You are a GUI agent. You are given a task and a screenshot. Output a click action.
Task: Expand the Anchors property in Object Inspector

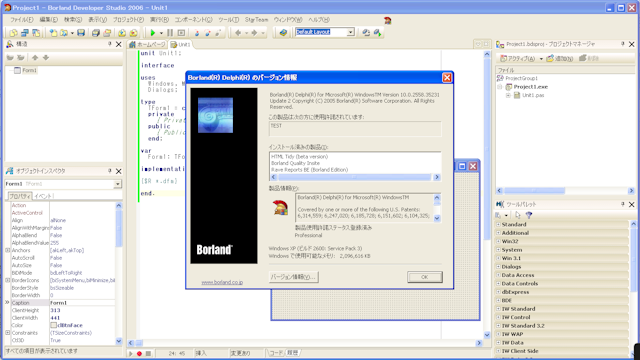click(x=7, y=250)
